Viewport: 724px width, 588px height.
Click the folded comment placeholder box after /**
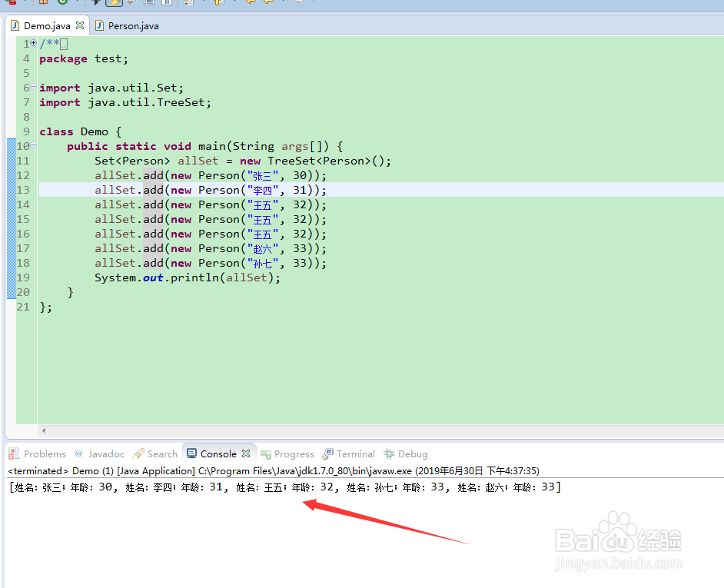[65, 45]
